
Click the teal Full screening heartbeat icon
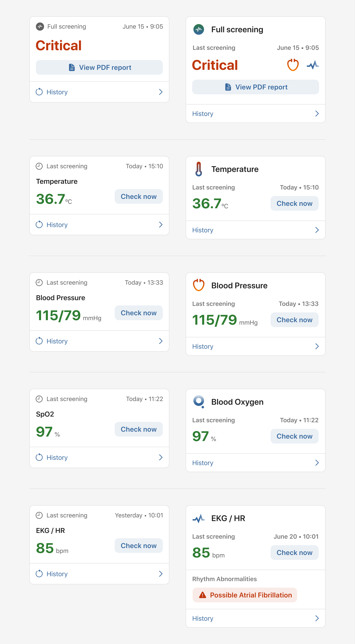coord(199,29)
